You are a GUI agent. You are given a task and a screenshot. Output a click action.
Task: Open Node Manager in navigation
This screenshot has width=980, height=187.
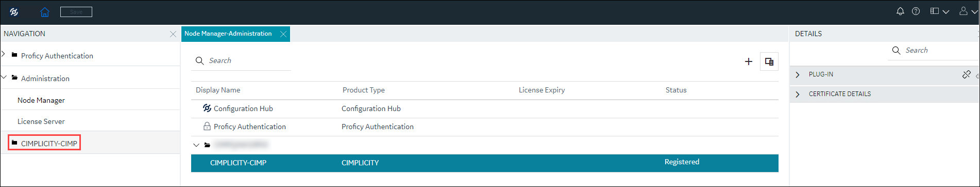tap(41, 100)
